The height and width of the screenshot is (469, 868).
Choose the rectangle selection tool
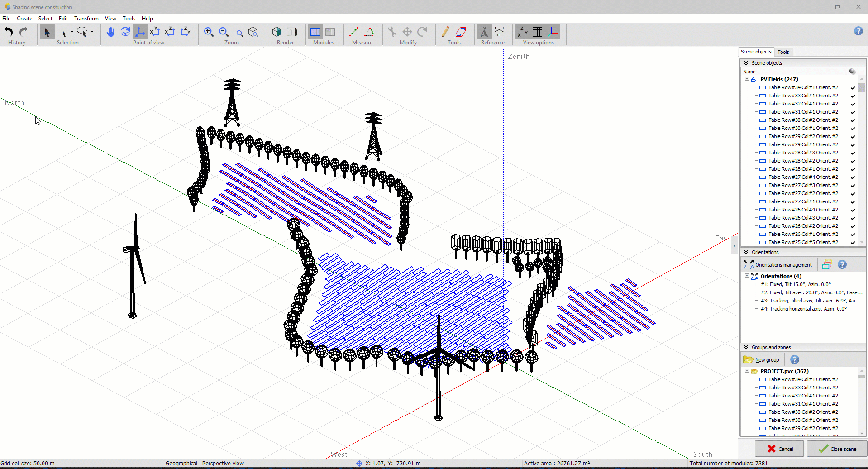coord(62,32)
